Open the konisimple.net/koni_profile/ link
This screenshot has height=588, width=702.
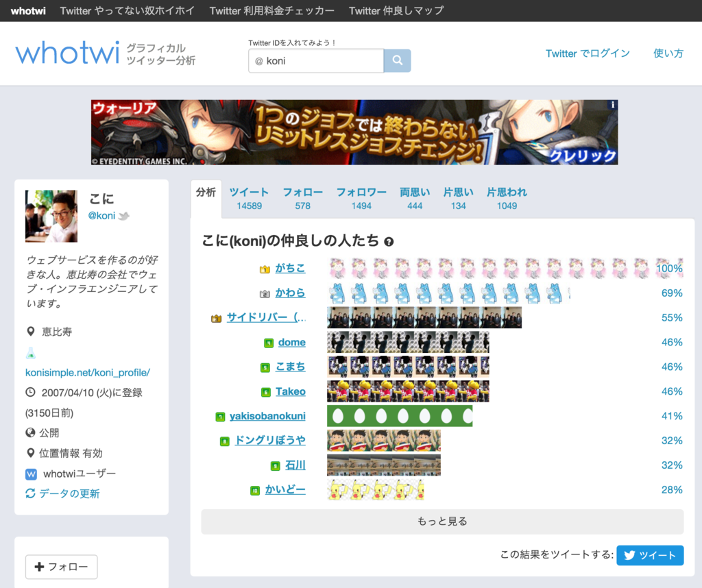[x=88, y=373]
